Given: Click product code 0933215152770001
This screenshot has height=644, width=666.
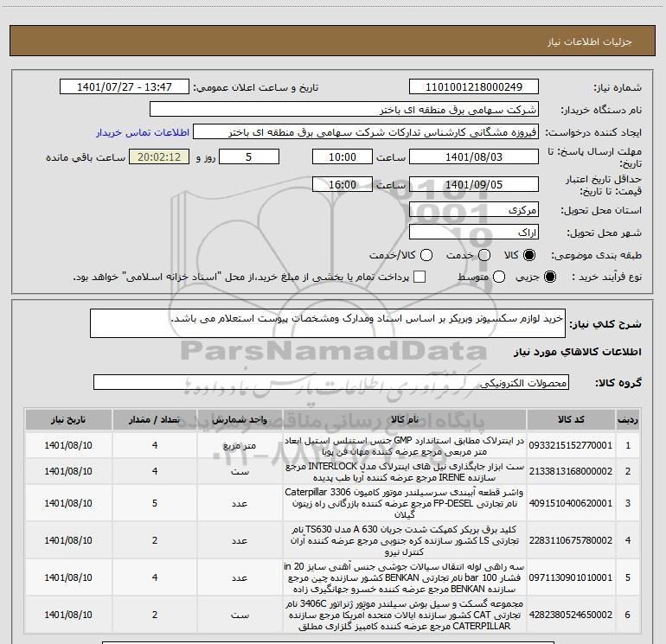Looking at the screenshot, I should pyautogui.click(x=571, y=445).
